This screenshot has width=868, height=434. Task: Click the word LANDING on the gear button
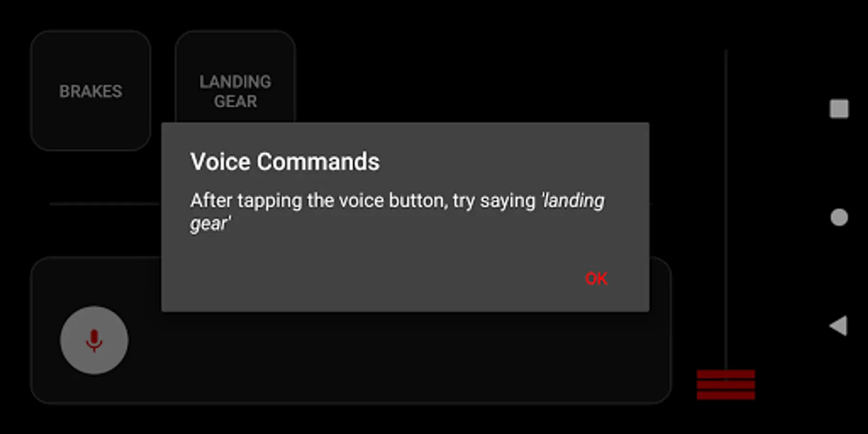coord(235,81)
